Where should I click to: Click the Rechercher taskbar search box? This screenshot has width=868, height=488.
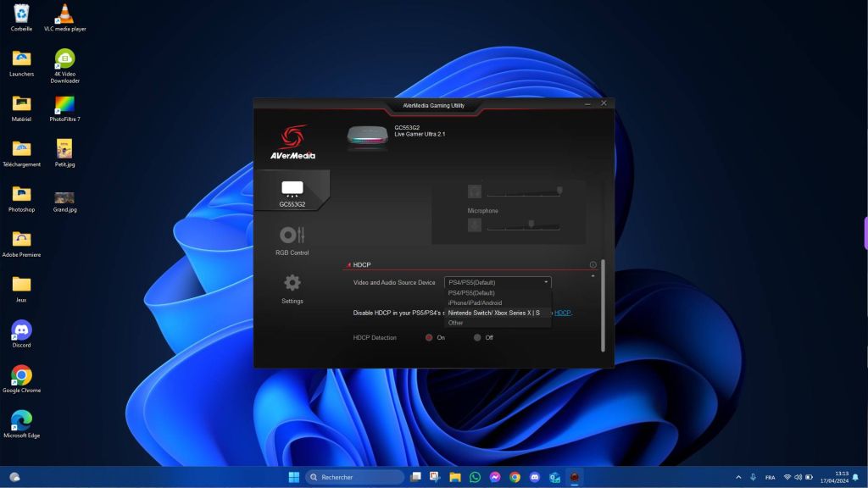click(354, 477)
